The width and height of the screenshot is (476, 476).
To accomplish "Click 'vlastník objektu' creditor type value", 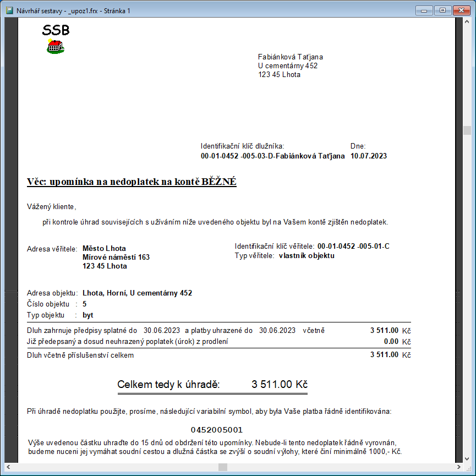I will click(307, 255).
